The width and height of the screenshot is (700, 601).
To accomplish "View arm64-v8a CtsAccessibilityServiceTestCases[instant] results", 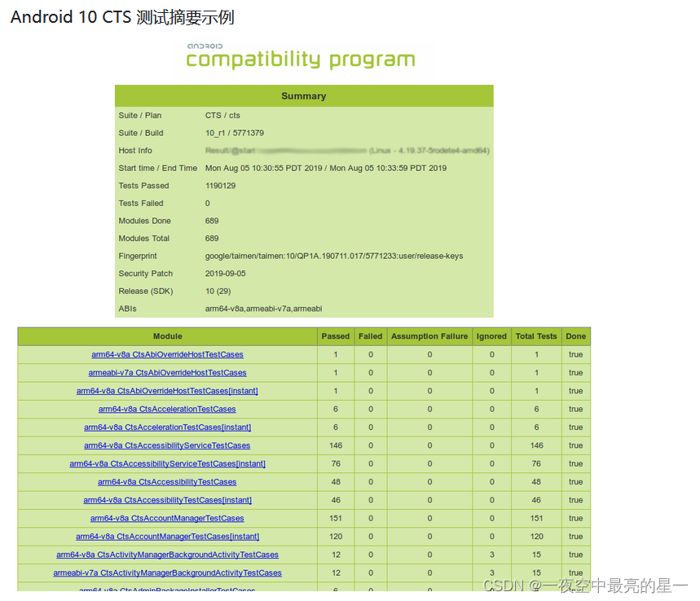I will tap(167, 463).
